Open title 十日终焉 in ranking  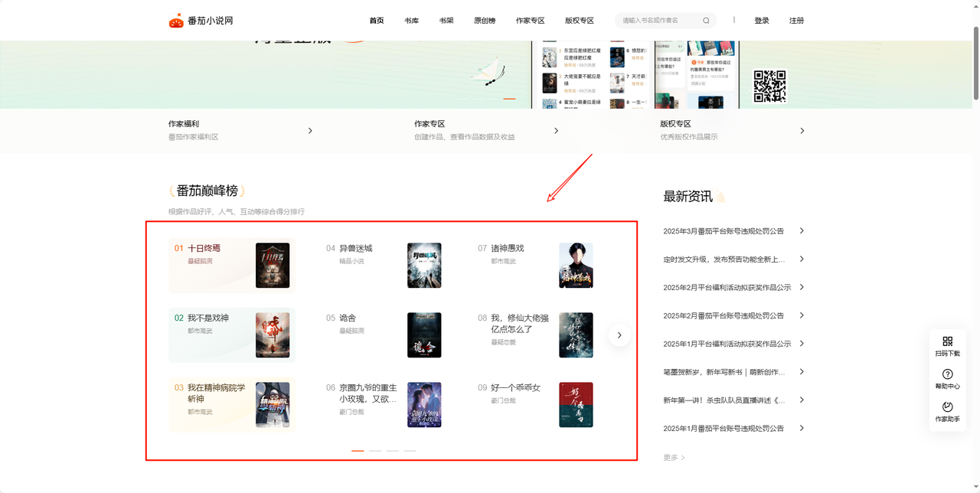(204, 248)
